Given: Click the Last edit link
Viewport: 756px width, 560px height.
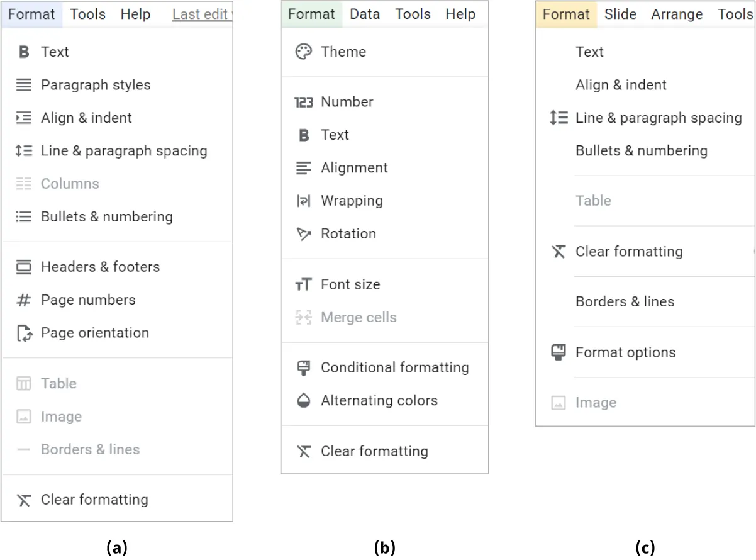Looking at the screenshot, I should 201,14.
